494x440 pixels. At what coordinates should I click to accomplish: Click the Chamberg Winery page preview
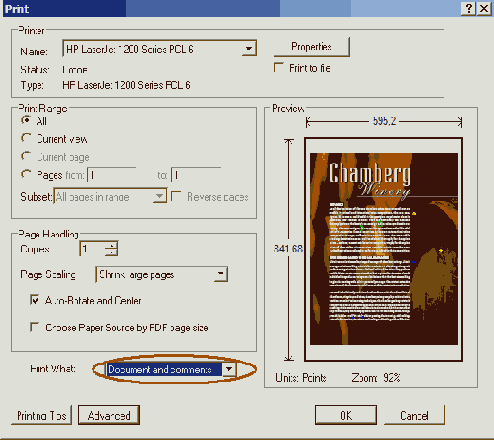click(384, 249)
